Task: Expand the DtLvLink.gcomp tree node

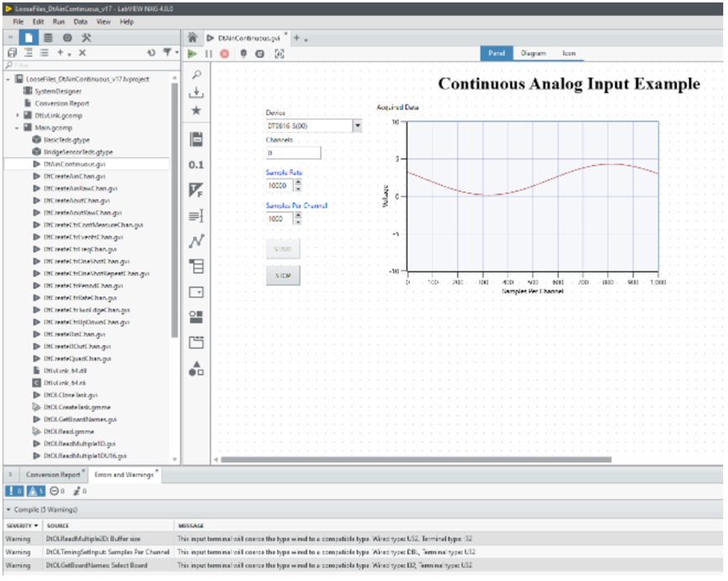Action: (x=18, y=115)
